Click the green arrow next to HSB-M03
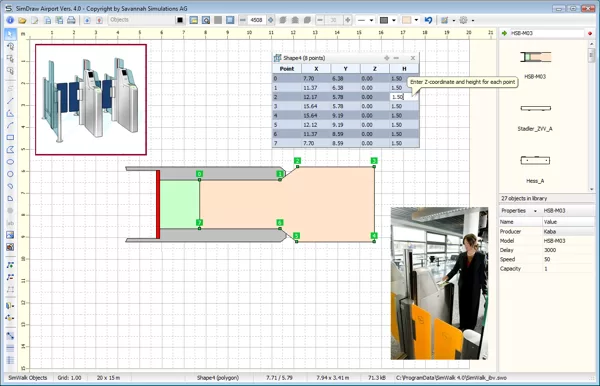The width and height of the screenshot is (600, 386). point(504,33)
